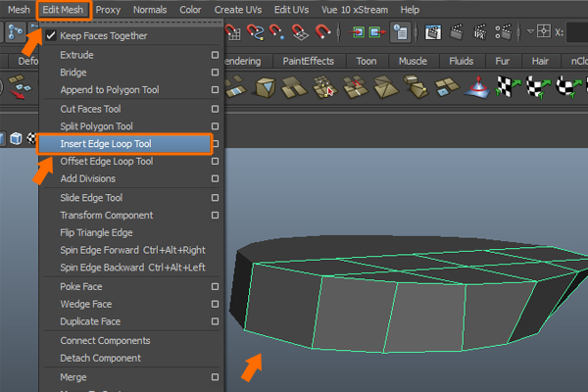Viewport: 588px width, 392px height.
Task: Click the front face of the polygon mesh
Action: click(x=358, y=312)
